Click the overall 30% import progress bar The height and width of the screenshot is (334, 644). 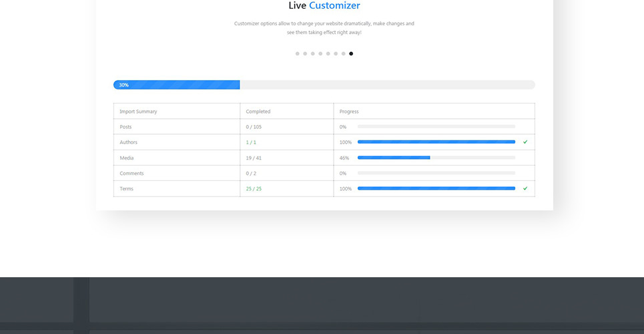pyautogui.click(x=324, y=85)
